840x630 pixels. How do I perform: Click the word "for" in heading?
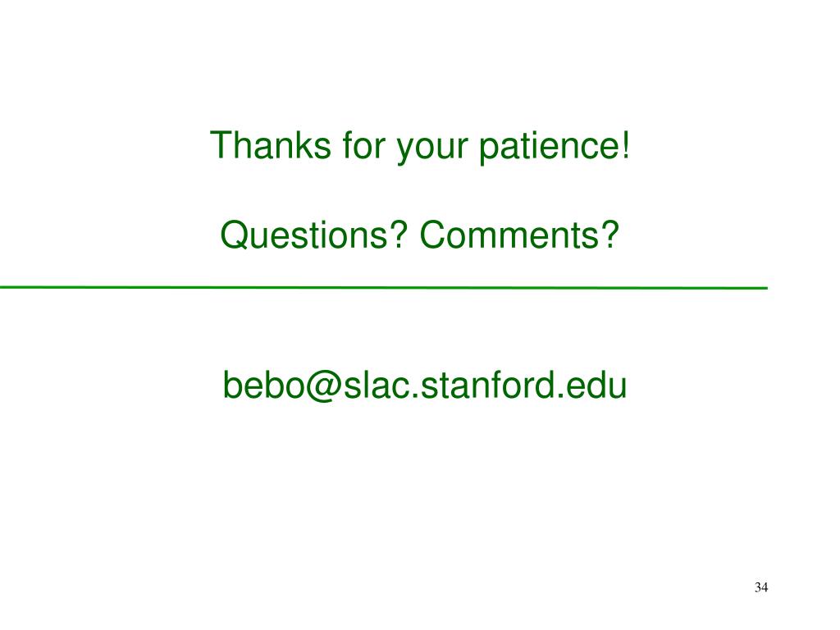363,145
